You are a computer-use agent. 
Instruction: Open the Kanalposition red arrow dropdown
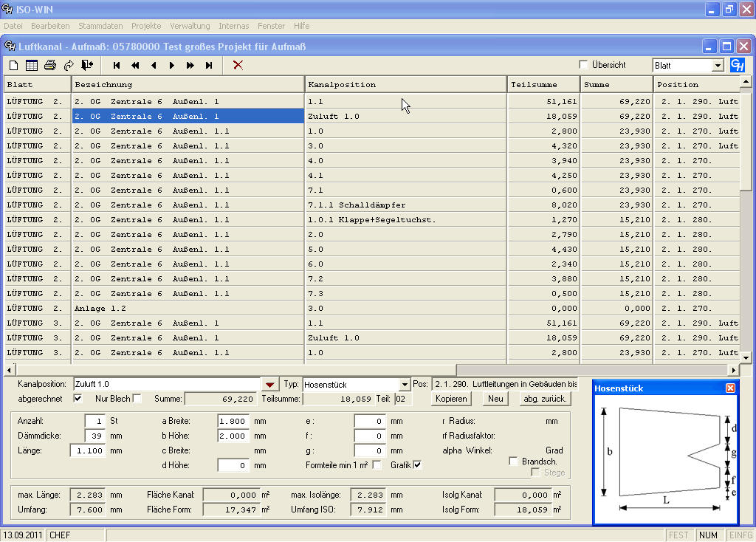tap(270, 385)
